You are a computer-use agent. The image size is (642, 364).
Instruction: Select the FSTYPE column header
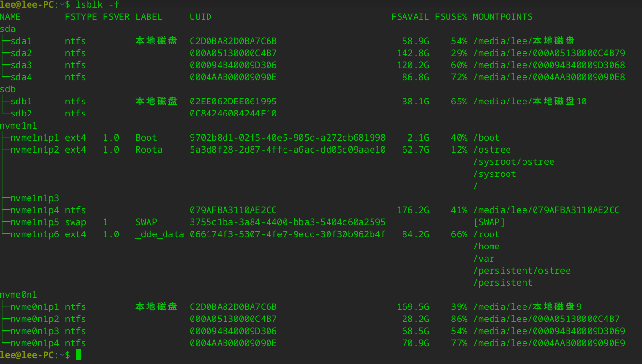pos(81,17)
